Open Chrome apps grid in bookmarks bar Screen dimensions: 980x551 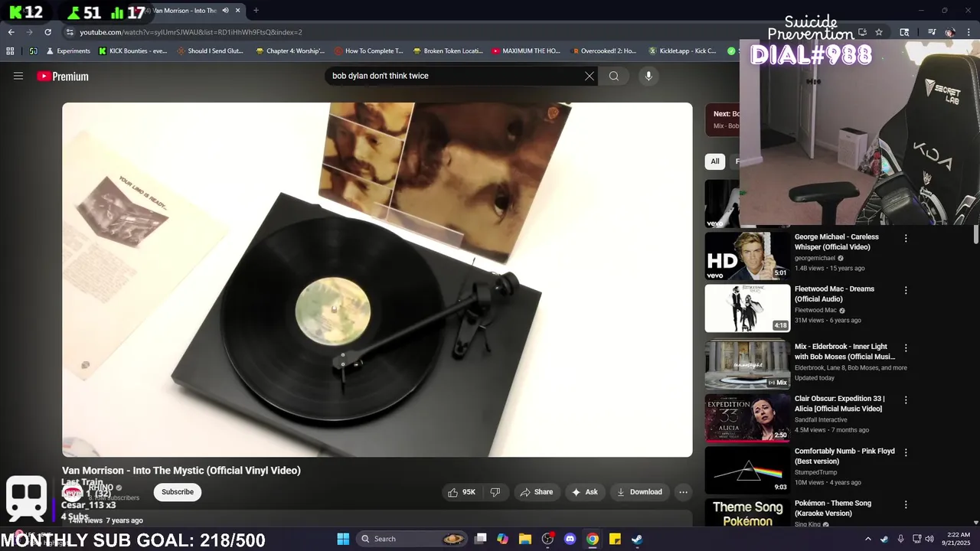[10, 51]
